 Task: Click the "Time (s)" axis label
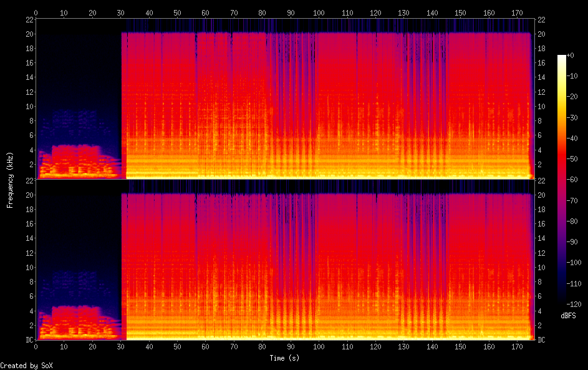coord(284,358)
